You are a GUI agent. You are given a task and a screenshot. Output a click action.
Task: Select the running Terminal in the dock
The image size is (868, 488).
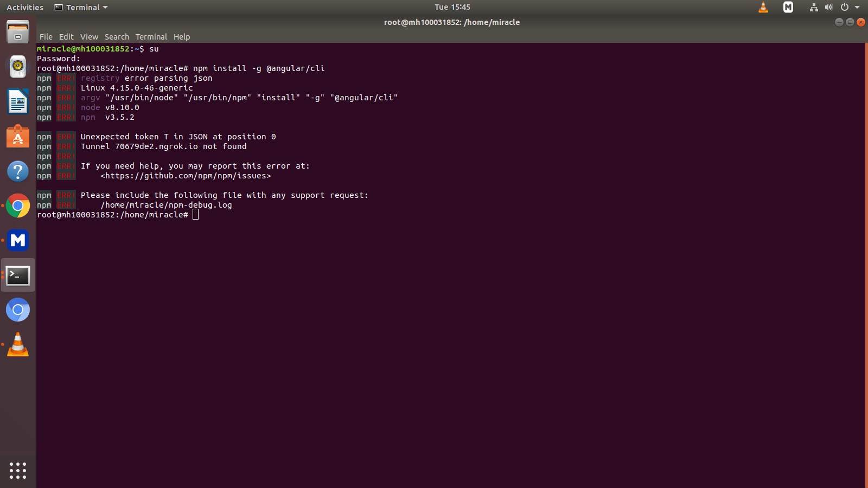[x=18, y=275]
